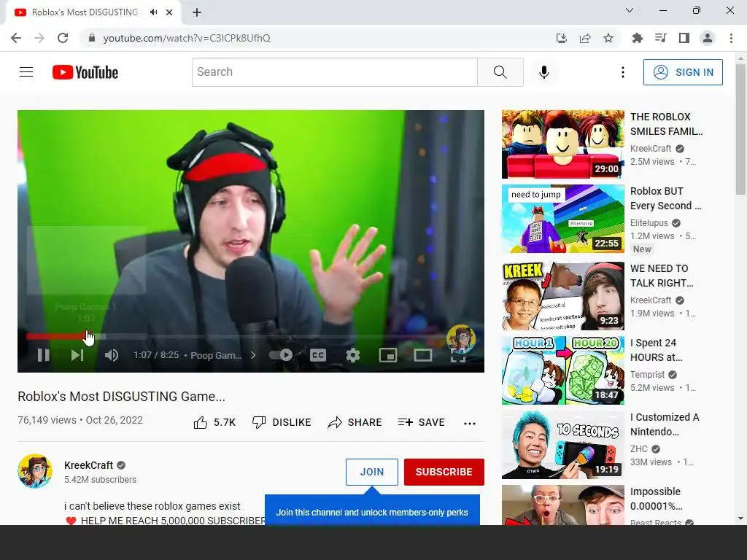Open the browser extensions puzzle icon

point(637,38)
